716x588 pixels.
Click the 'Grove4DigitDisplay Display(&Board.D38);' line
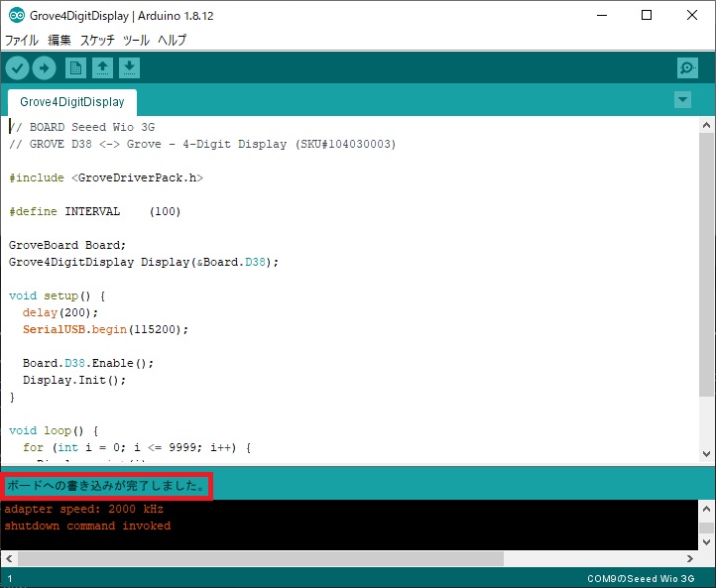click(x=144, y=262)
